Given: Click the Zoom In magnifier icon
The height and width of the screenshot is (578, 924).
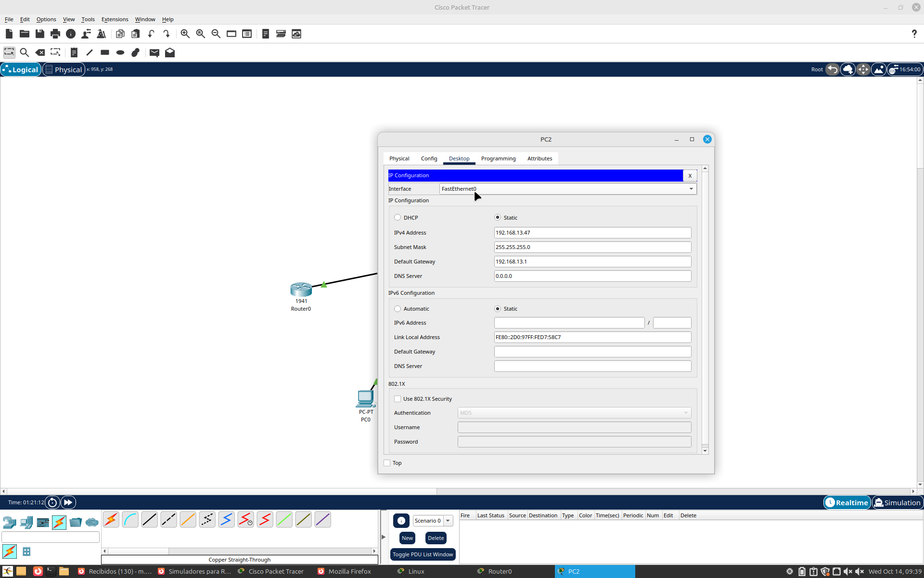Looking at the screenshot, I should [x=185, y=34].
